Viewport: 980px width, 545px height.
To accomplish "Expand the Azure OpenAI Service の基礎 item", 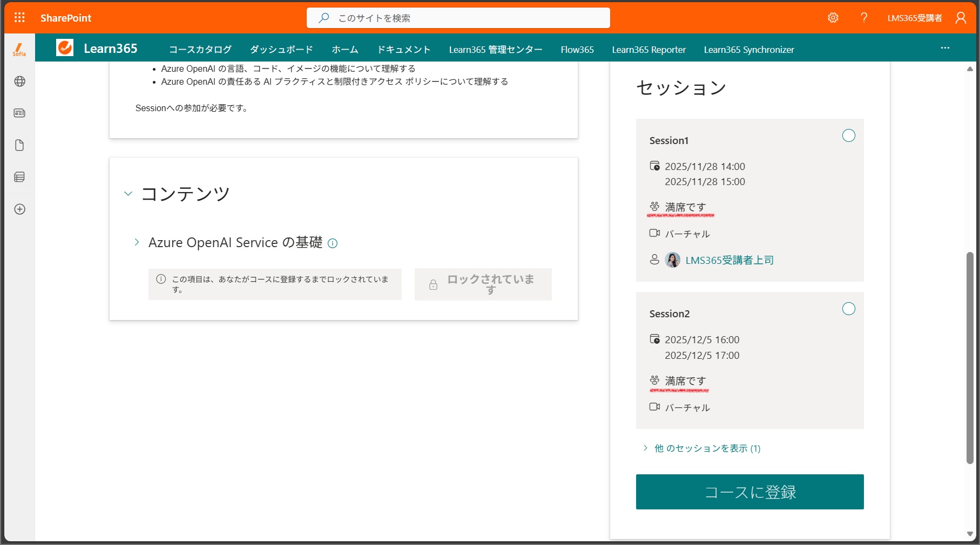I will pos(137,242).
